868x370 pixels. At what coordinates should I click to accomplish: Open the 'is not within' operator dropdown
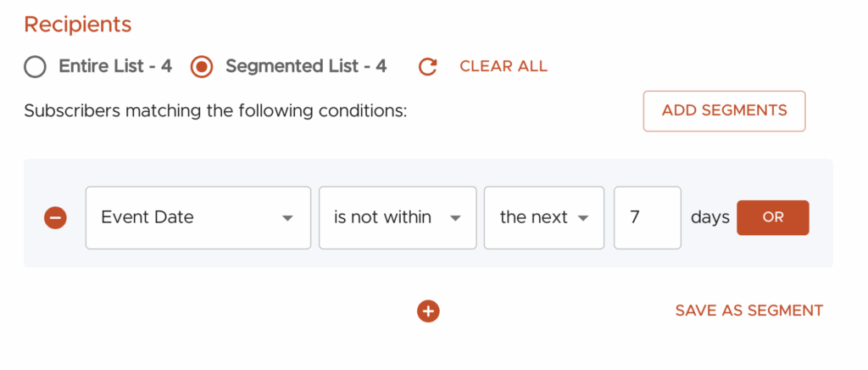397,218
